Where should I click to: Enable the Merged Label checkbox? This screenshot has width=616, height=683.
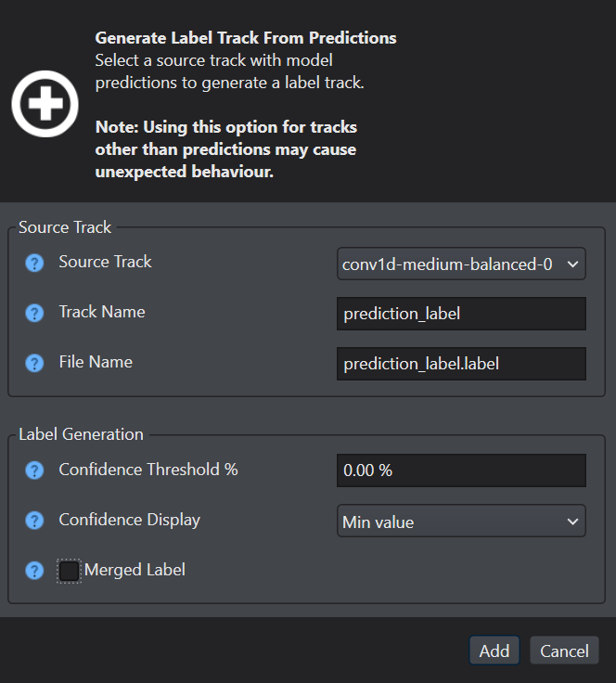click(69, 571)
